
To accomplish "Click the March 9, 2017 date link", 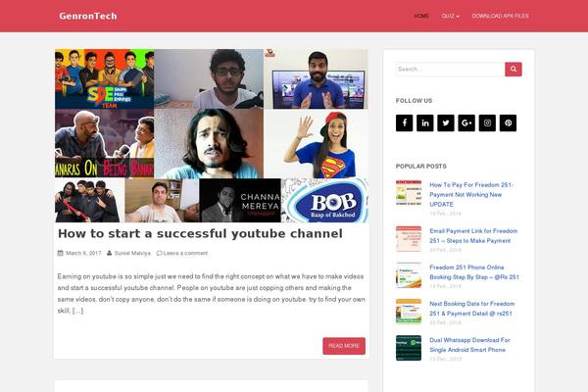I will (83, 253).
